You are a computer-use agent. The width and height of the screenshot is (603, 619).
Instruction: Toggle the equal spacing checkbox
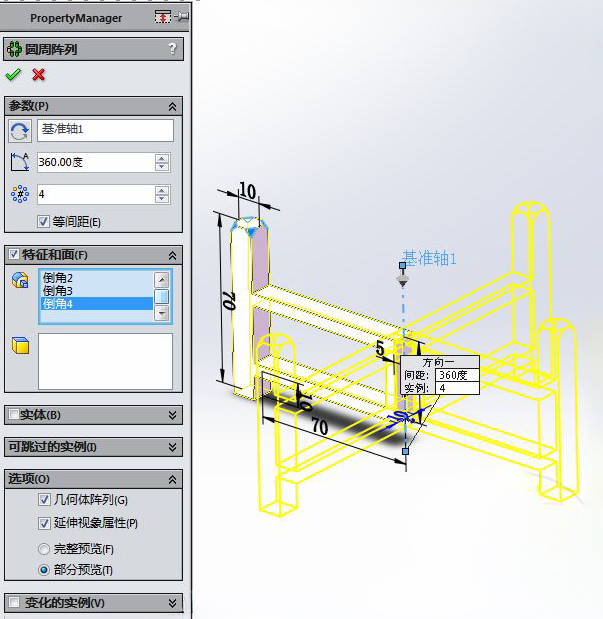[43, 221]
